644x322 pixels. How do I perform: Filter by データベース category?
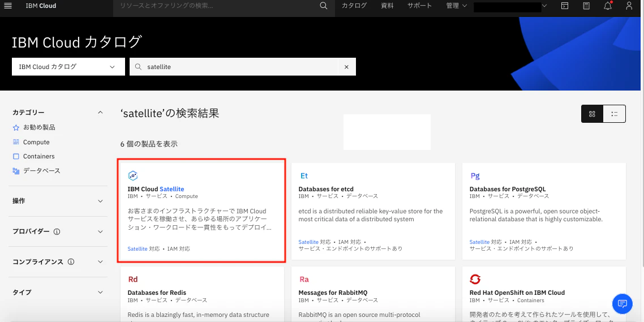[x=41, y=171]
